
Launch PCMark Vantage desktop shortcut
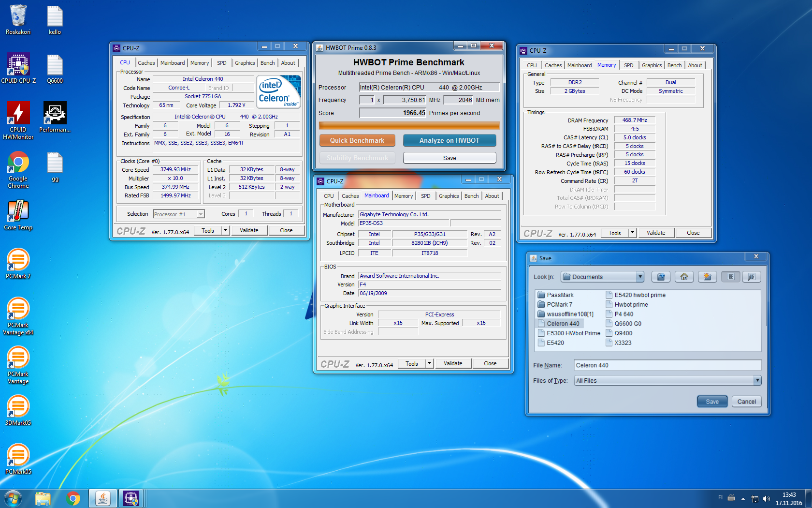[x=18, y=365]
